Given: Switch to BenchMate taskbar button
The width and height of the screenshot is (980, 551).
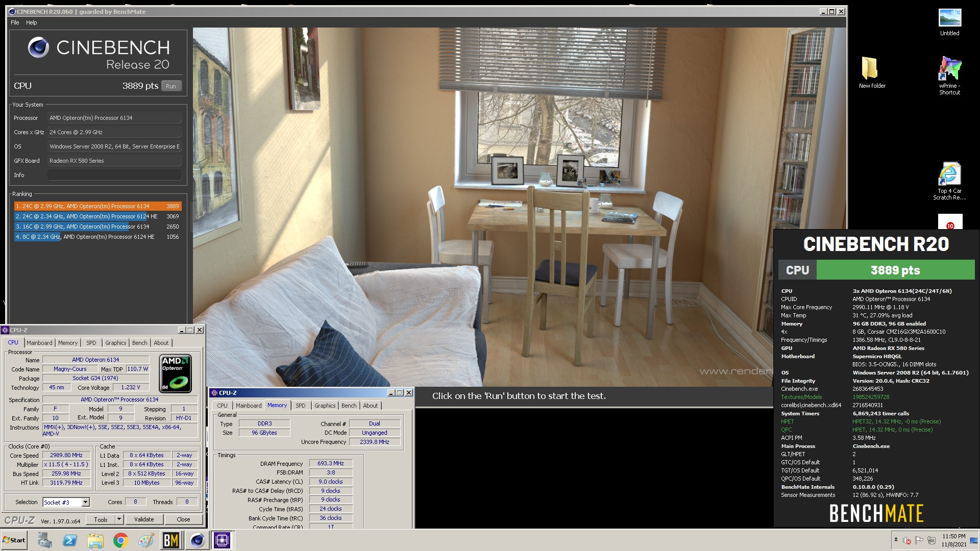Looking at the screenshot, I should pyautogui.click(x=171, y=540).
